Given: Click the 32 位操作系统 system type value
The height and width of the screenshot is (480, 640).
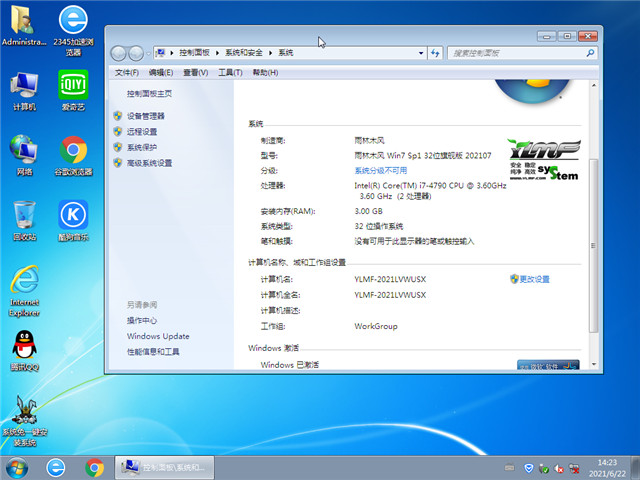Looking at the screenshot, I should pyautogui.click(x=379, y=226).
